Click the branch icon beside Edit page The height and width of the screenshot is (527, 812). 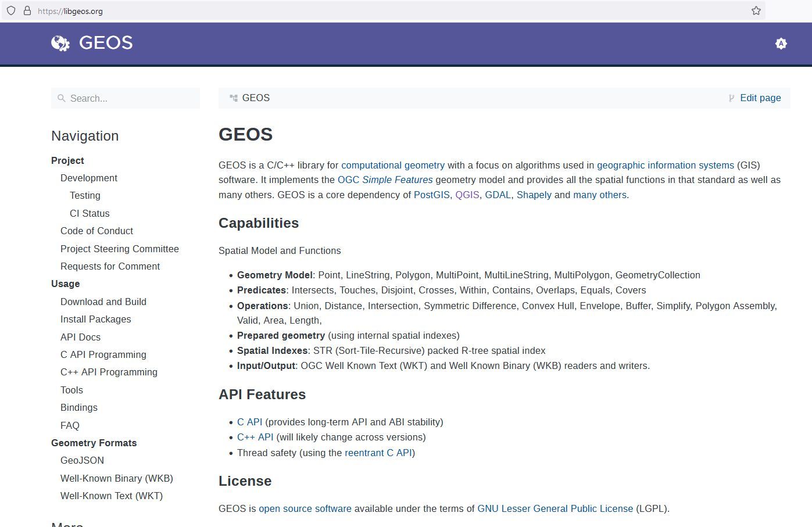click(731, 98)
